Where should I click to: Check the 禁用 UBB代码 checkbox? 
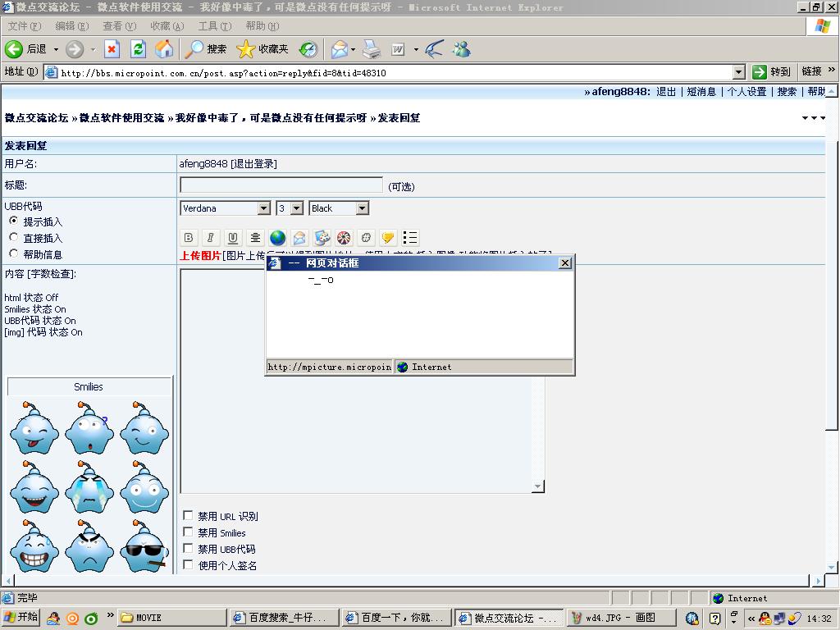coord(188,548)
